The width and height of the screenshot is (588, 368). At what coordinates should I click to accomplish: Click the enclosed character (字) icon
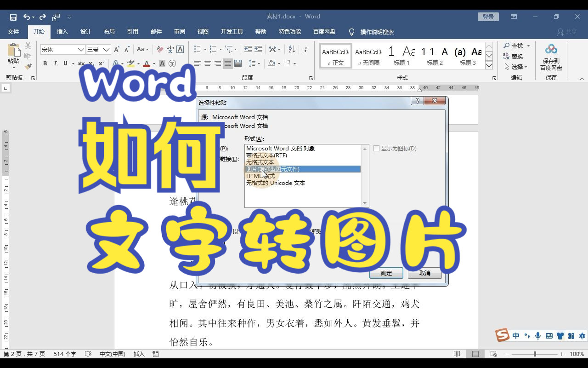(x=172, y=63)
